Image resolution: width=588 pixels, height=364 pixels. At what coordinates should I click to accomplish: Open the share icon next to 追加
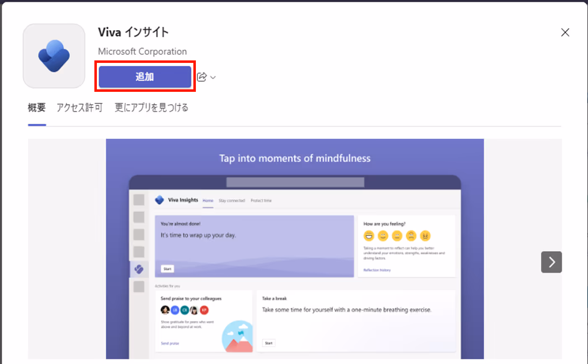coord(202,77)
